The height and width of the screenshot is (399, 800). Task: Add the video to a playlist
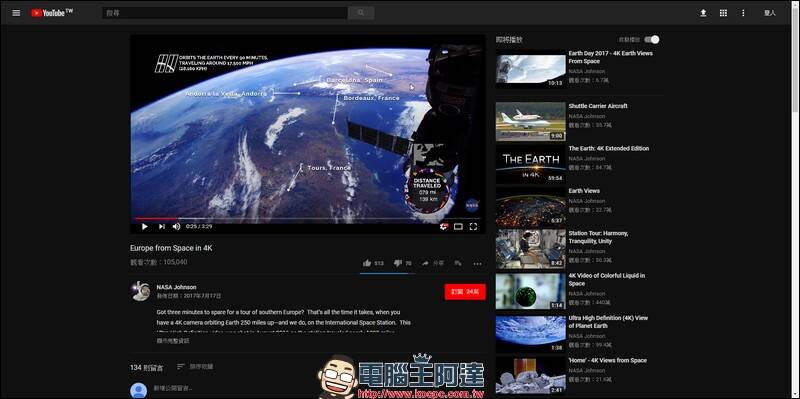458,263
